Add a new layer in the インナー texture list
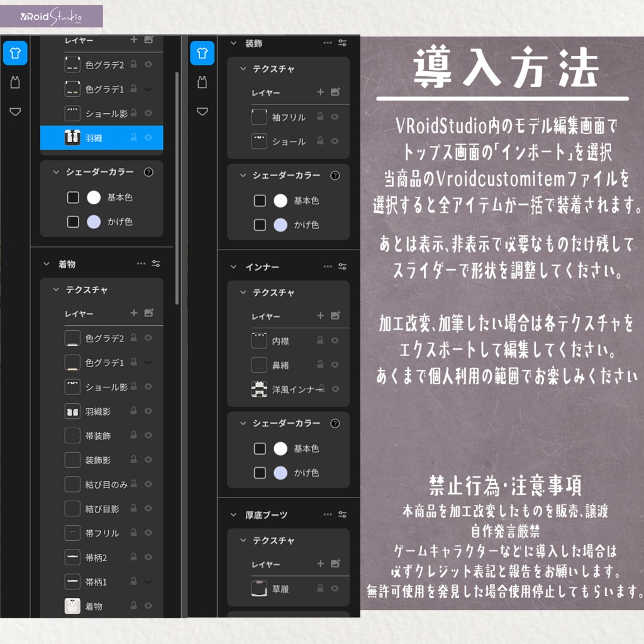The width and height of the screenshot is (644, 644). 320,316
